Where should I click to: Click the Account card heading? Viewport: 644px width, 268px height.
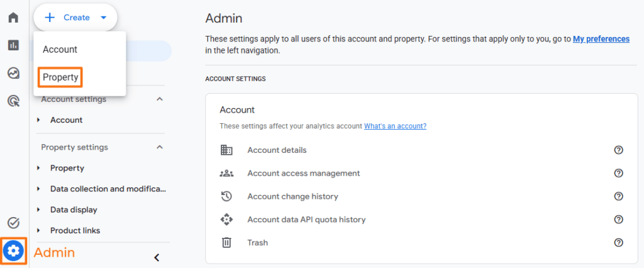pos(237,109)
